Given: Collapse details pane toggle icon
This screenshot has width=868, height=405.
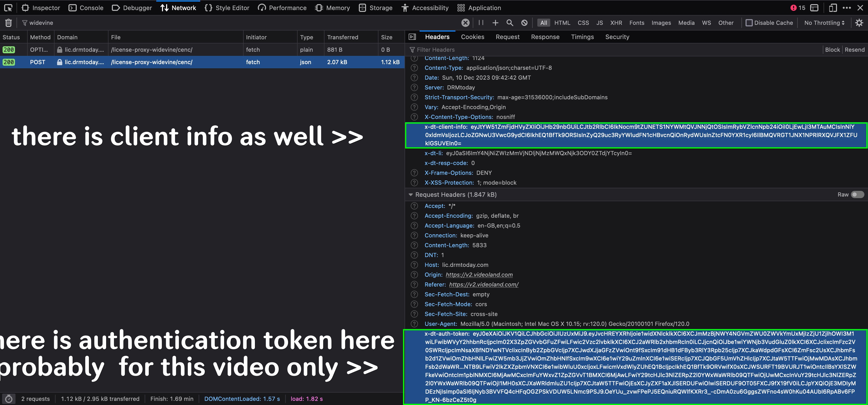Looking at the screenshot, I should coord(412,37).
